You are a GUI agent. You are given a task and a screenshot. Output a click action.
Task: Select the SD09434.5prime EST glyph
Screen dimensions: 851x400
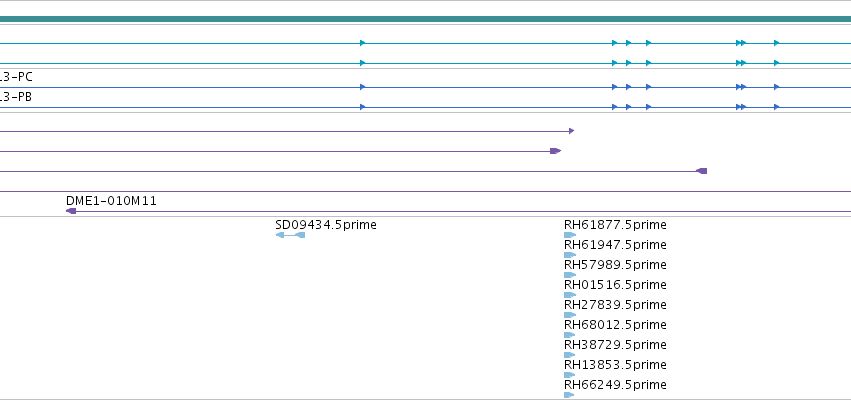coord(290,235)
